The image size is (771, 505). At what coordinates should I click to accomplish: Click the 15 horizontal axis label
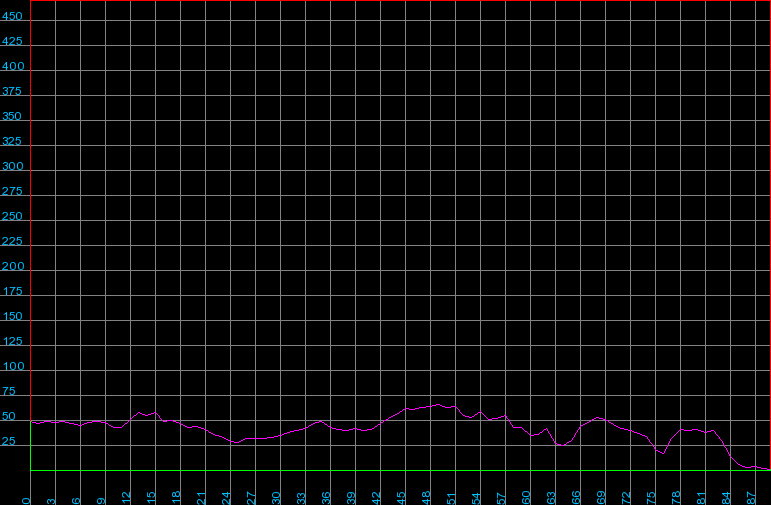click(x=151, y=498)
